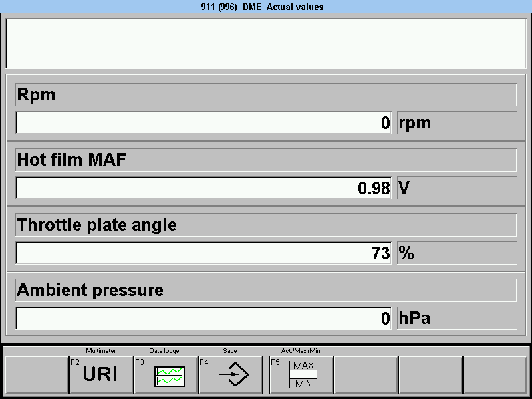
Task: Click the last blank function key button
Action: tap(495, 375)
